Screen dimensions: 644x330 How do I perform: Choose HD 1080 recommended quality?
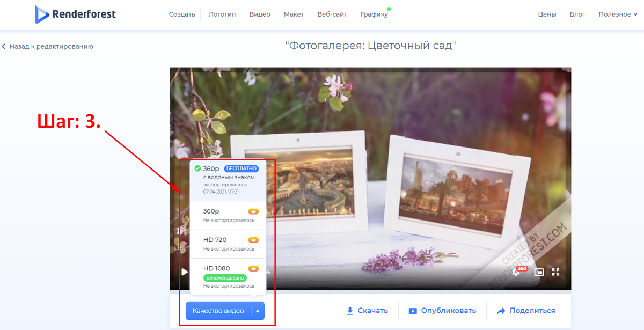click(x=228, y=276)
